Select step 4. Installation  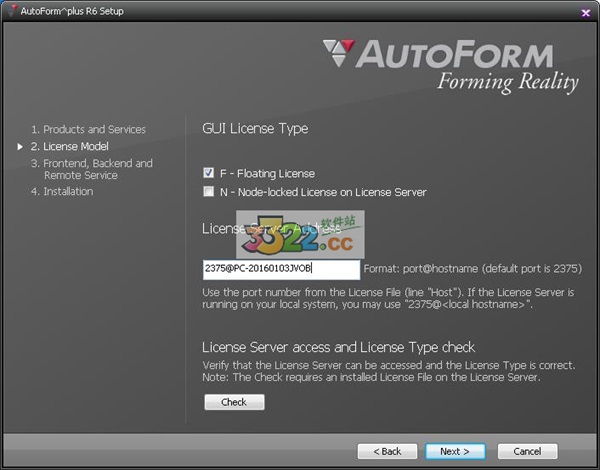coord(62,191)
